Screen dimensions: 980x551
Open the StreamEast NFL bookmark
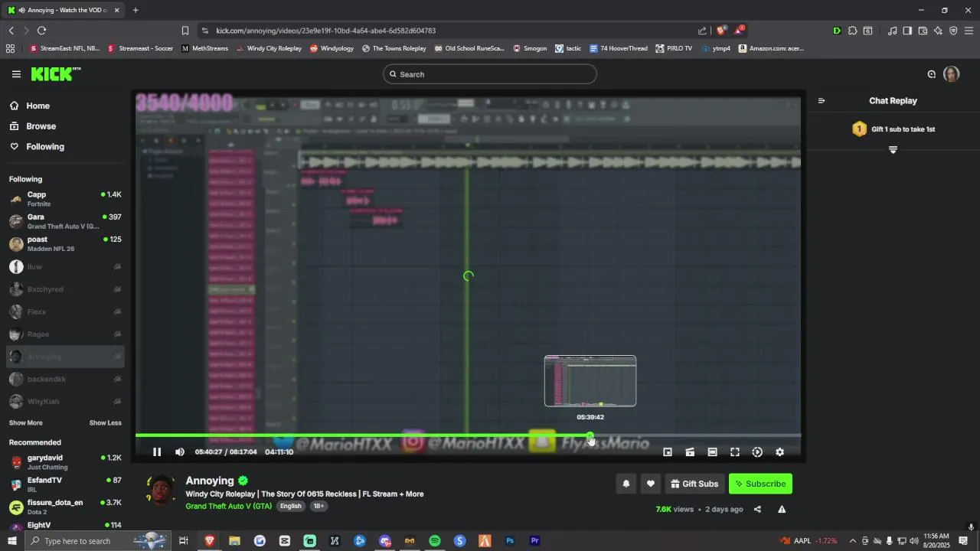coord(64,48)
